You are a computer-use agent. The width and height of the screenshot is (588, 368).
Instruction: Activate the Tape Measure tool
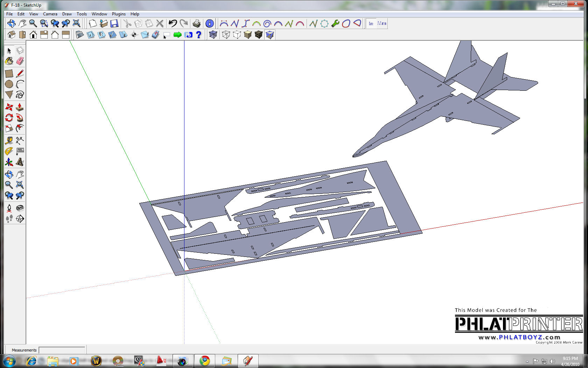9,141
